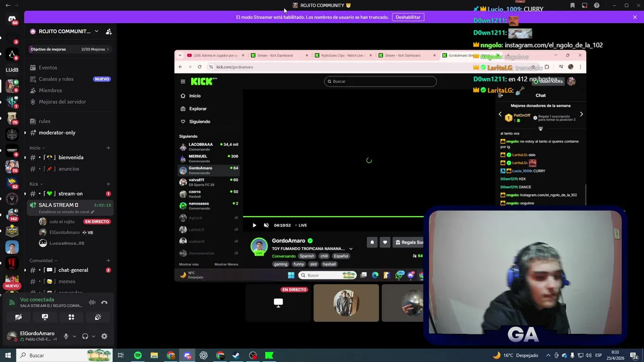Select LACOBRAAA in Kick following list

click(209, 147)
